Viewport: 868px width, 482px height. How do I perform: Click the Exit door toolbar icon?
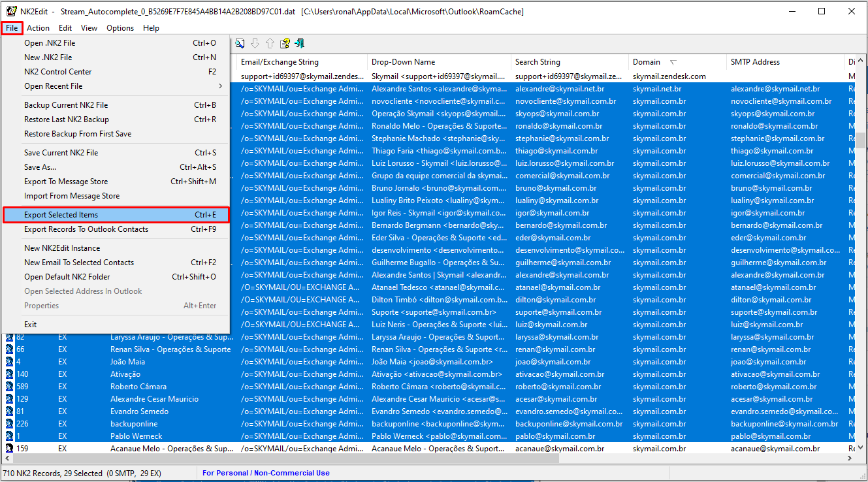coord(299,43)
